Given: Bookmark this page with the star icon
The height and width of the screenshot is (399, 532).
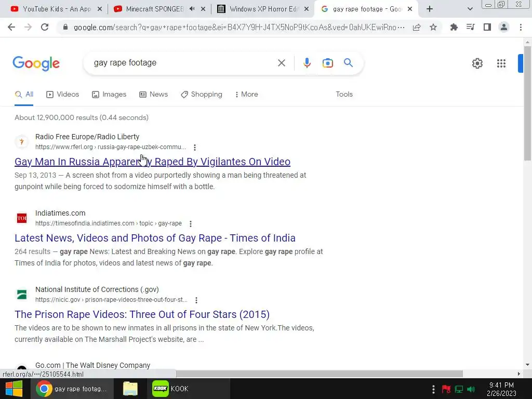Looking at the screenshot, I should (x=433, y=27).
